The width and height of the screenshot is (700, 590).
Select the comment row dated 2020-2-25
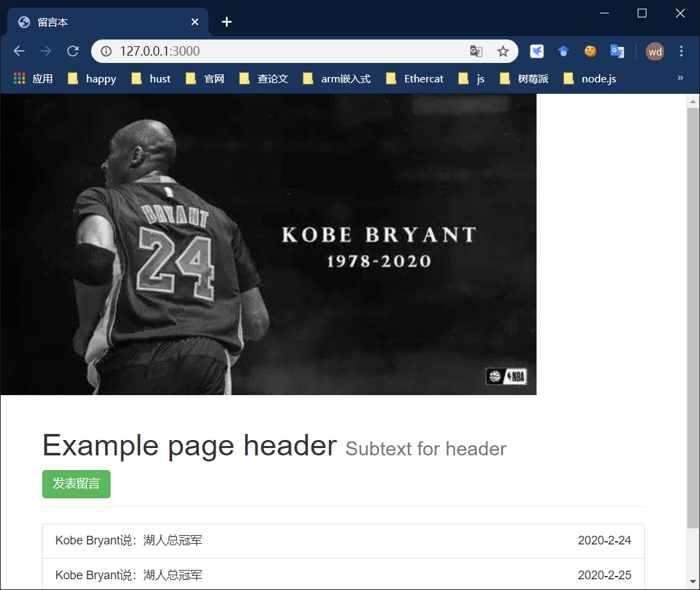[x=344, y=575]
